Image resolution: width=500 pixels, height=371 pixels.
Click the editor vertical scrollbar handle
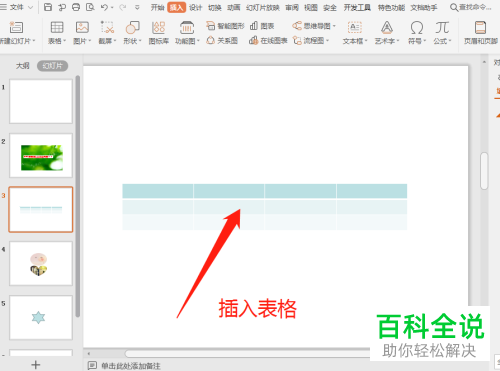484,171
